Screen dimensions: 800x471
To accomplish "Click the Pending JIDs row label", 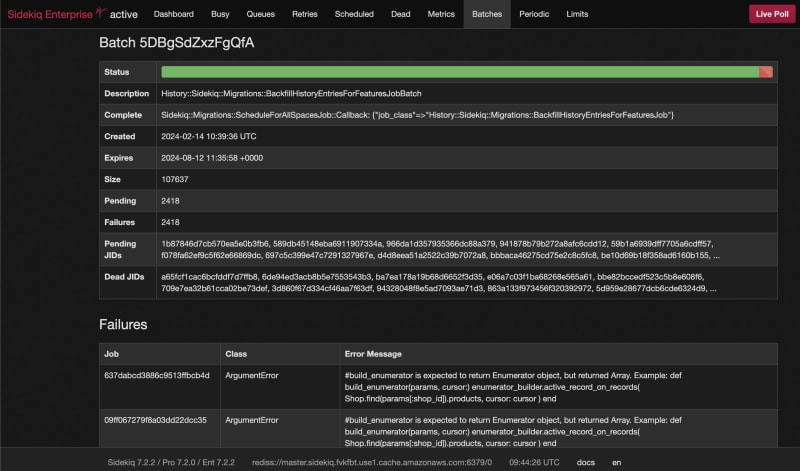I will click(x=120, y=250).
